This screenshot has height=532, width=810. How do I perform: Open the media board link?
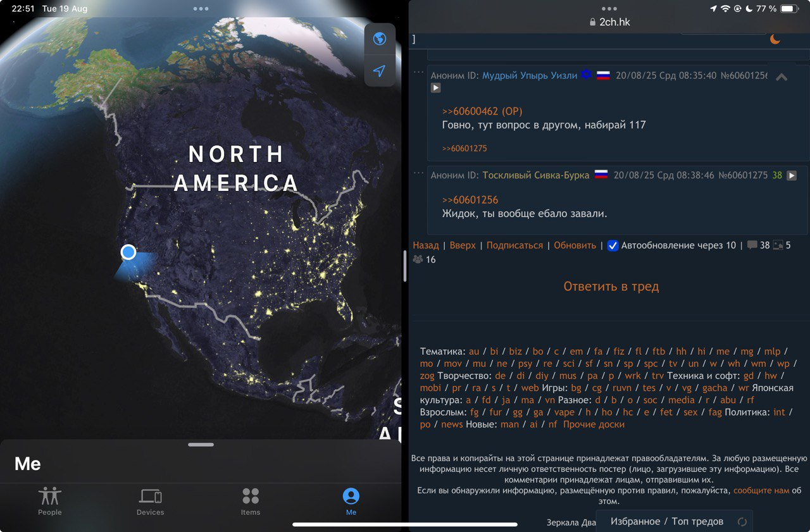coord(681,400)
